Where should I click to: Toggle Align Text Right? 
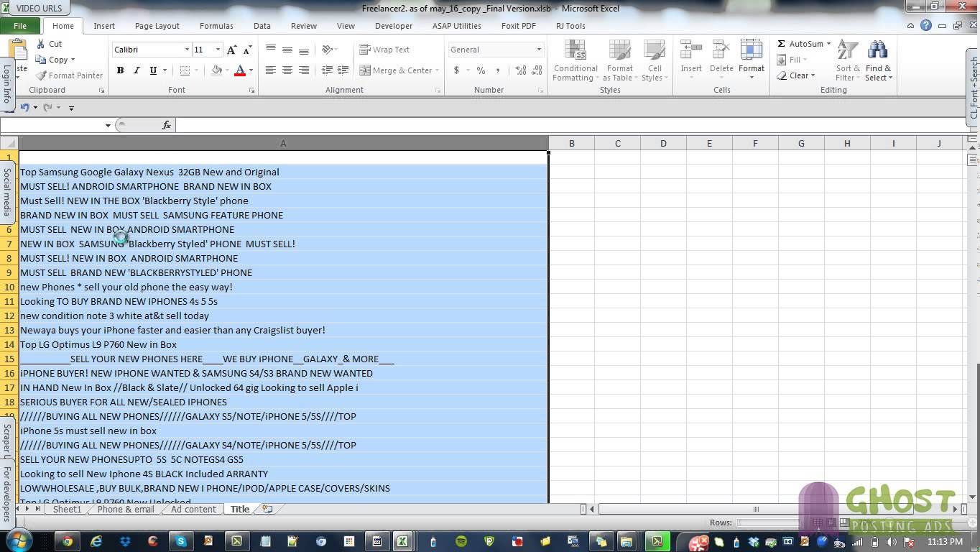coord(303,70)
